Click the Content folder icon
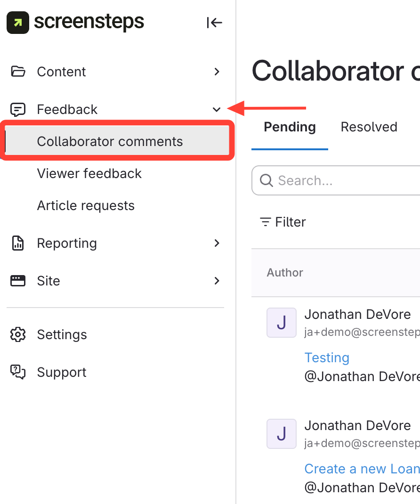Screen dimensions: 420x504 pos(18,72)
